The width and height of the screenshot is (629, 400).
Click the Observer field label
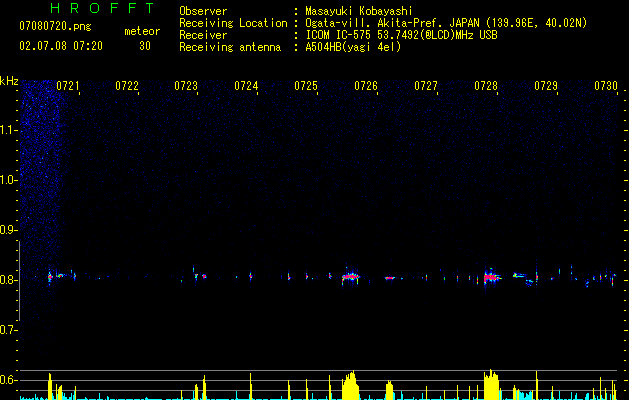pos(203,11)
